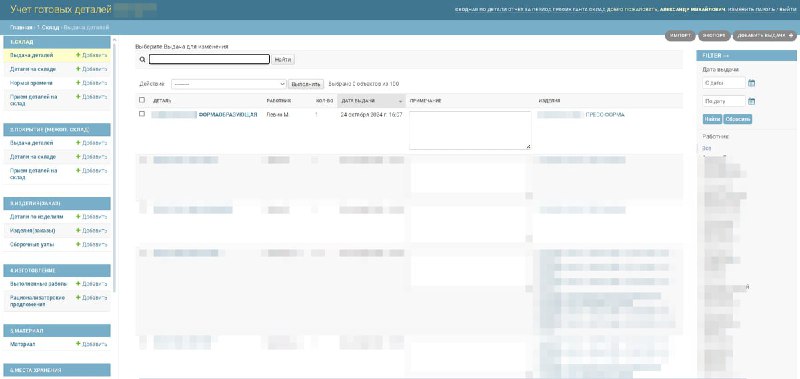Open Детали на складе under Покрытие (межоп. склад)
800x379 pixels.
tap(33, 157)
